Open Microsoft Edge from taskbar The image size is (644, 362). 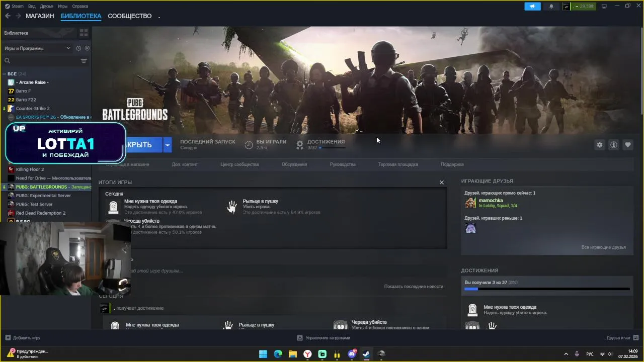point(278,354)
